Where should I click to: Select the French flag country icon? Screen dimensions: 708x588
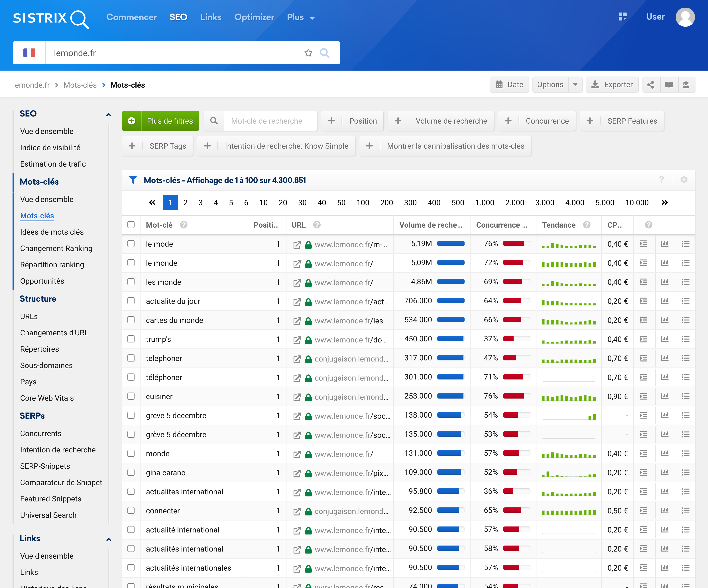coord(29,53)
